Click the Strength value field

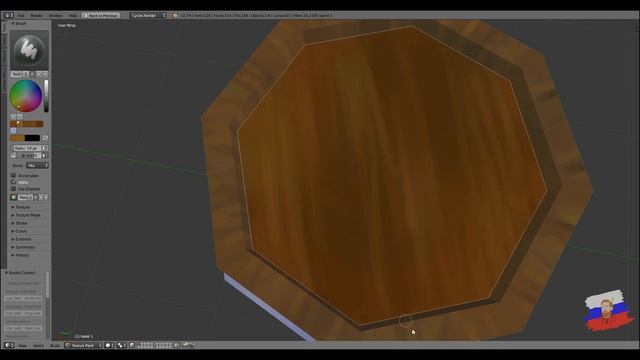pos(29,156)
